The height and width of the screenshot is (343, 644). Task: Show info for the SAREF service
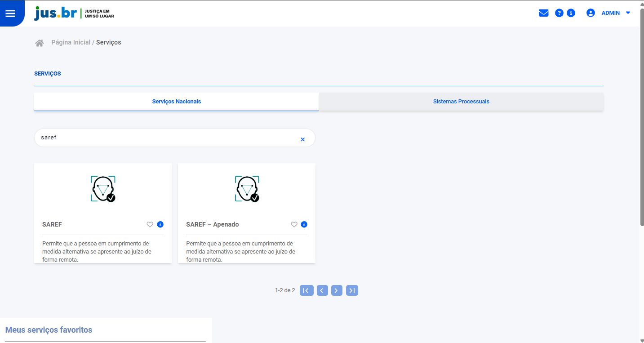tap(160, 224)
